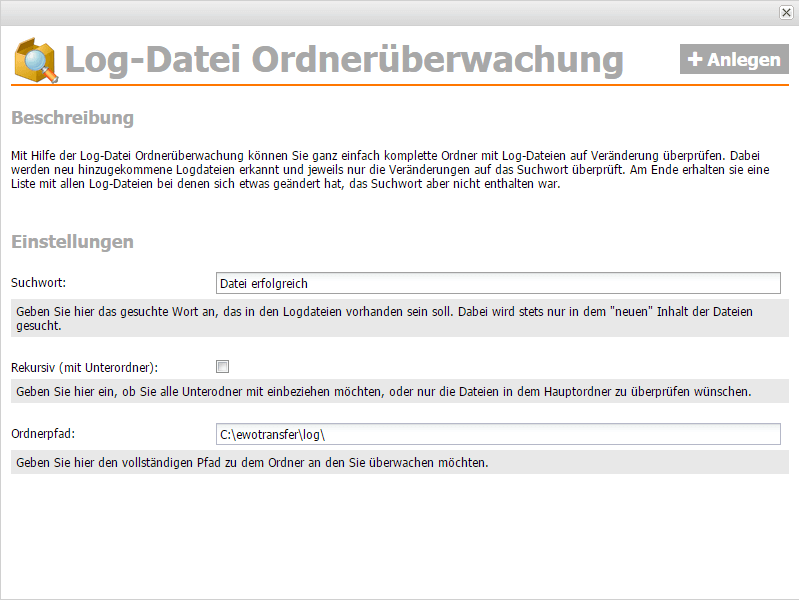Click the orange divider under the title

[400, 86]
